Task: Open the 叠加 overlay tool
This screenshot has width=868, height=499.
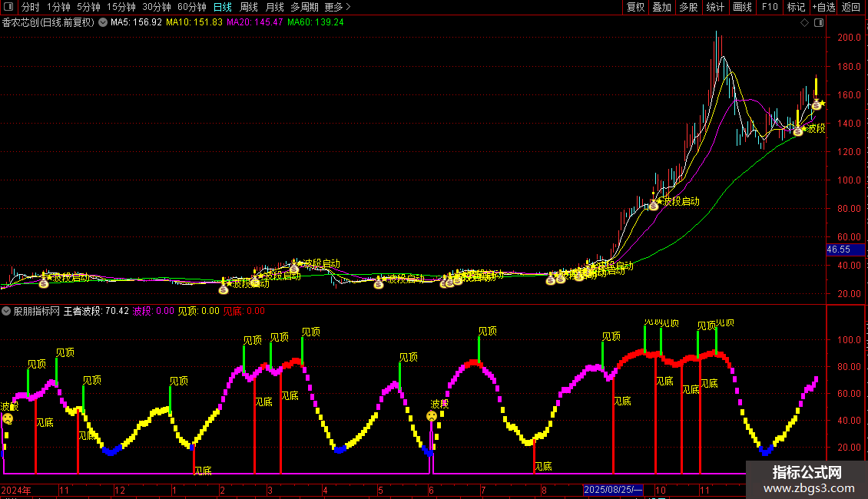Action: click(x=661, y=7)
